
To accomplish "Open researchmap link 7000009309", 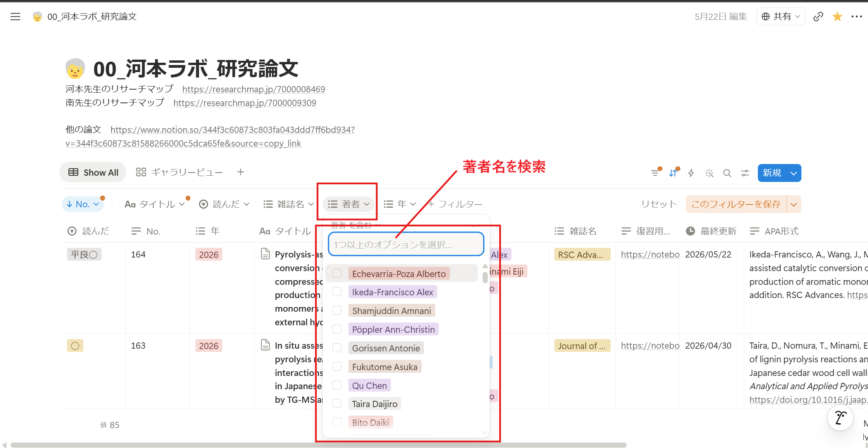I will [x=245, y=103].
